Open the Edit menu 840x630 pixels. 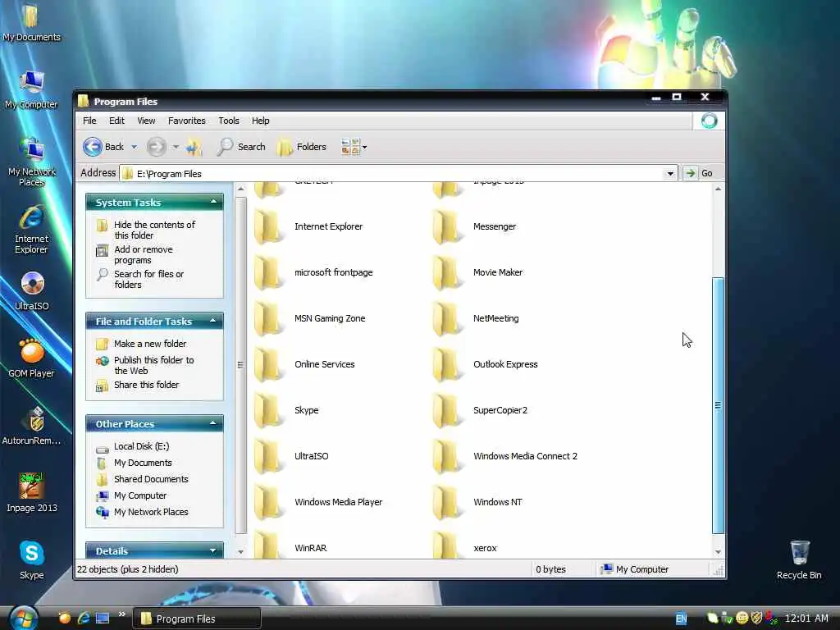116,121
